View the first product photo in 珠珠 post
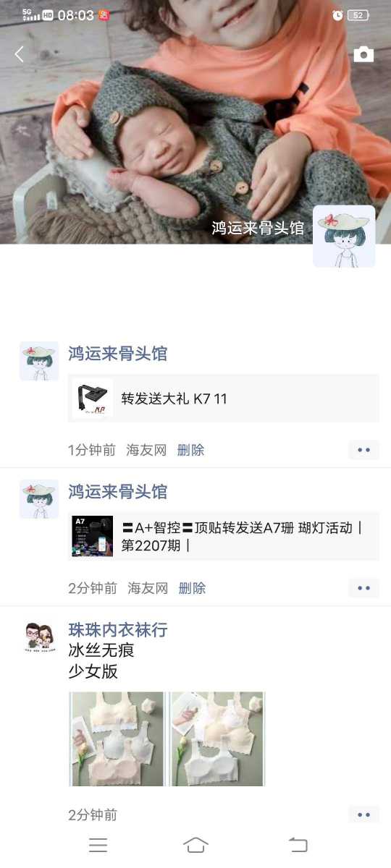391x868 pixels. point(117,739)
